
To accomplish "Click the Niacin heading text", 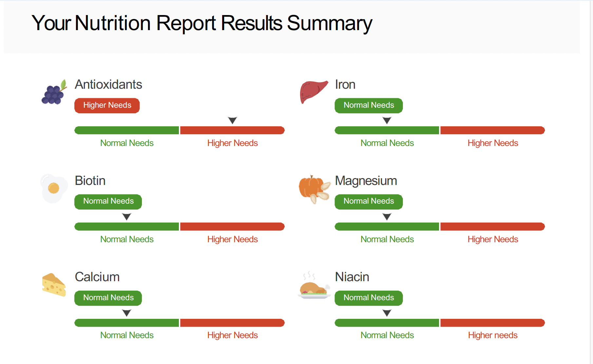I will pyautogui.click(x=352, y=277).
